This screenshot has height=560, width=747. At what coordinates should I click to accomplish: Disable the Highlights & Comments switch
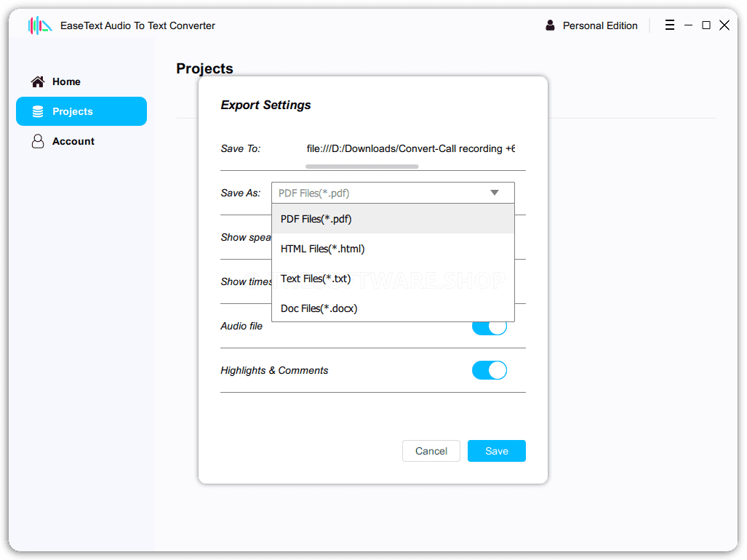490,370
